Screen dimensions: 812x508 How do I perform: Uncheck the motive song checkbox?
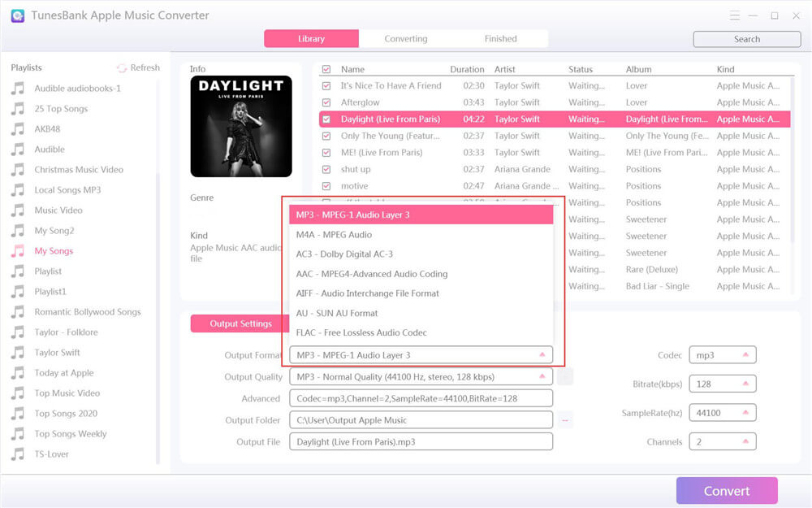point(326,185)
